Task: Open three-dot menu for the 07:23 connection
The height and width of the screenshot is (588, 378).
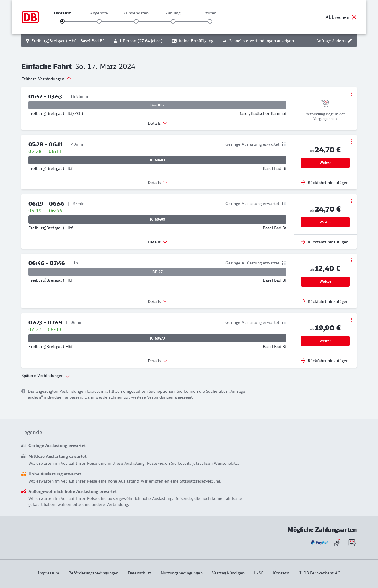Action: [x=351, y=320]
